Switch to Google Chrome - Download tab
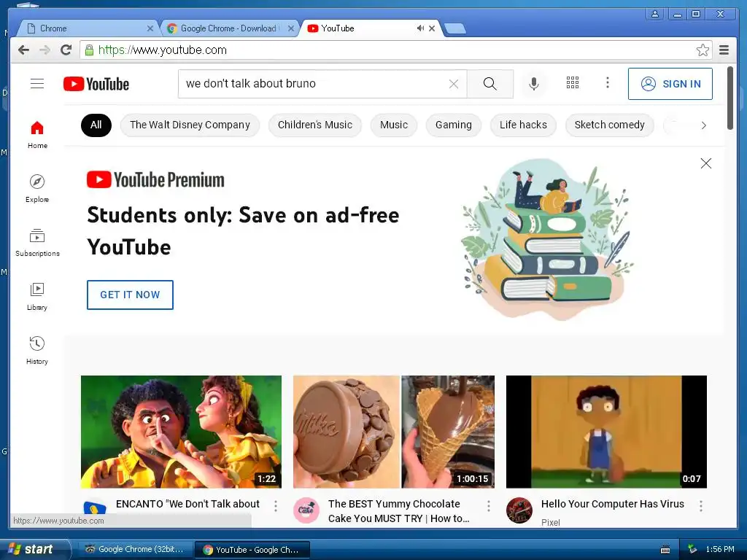The image size is (747, 560). coord(228,28)
